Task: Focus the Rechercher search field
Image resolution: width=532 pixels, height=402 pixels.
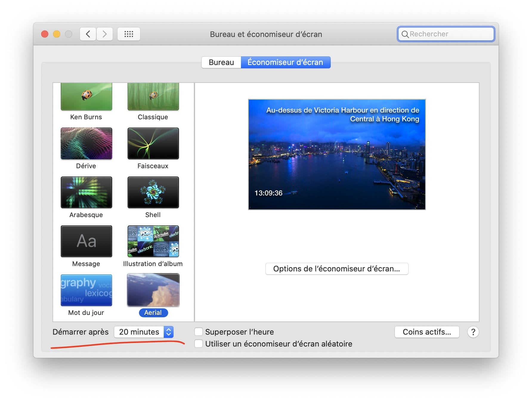Action: (x=446, y=34)
